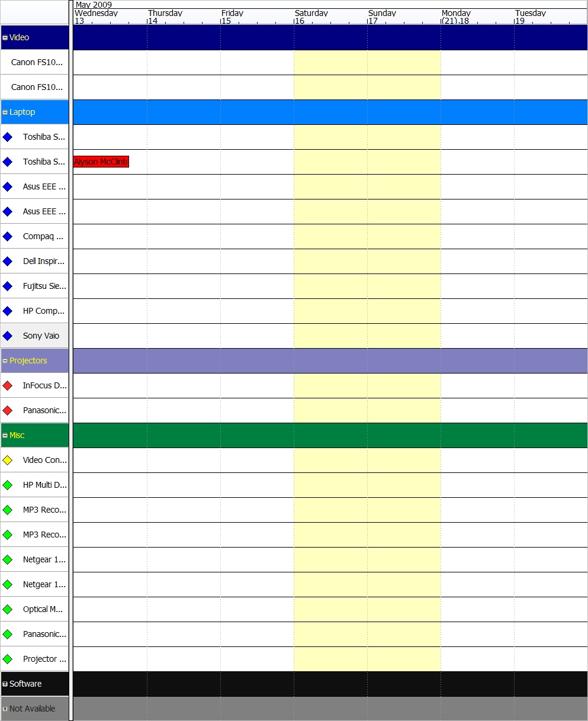Click the blue diamond icon for Asus EEE

(7, 186)
